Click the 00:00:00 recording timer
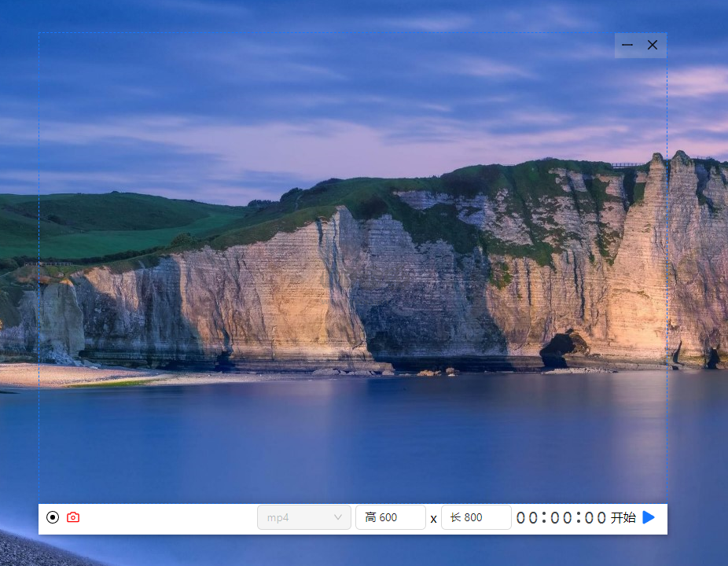The height and width of the screenshot is (566, 728). coord(561,518)
